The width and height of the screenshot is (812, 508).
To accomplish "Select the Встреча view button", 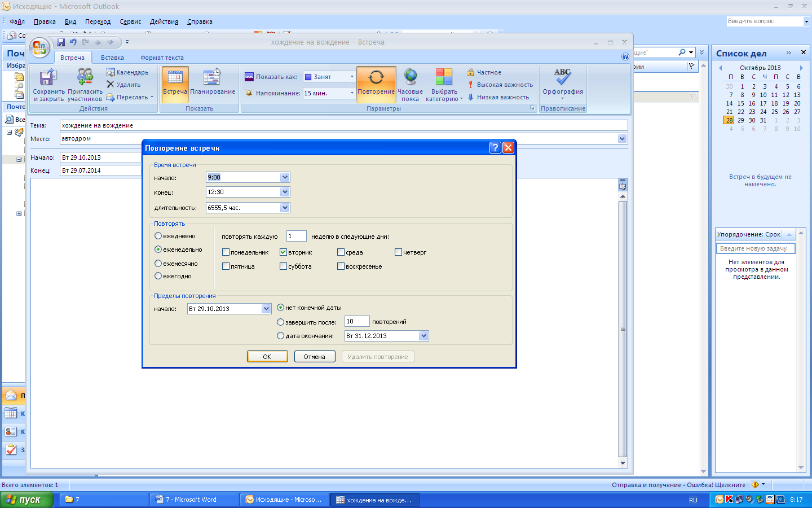I will pos(175,85).
